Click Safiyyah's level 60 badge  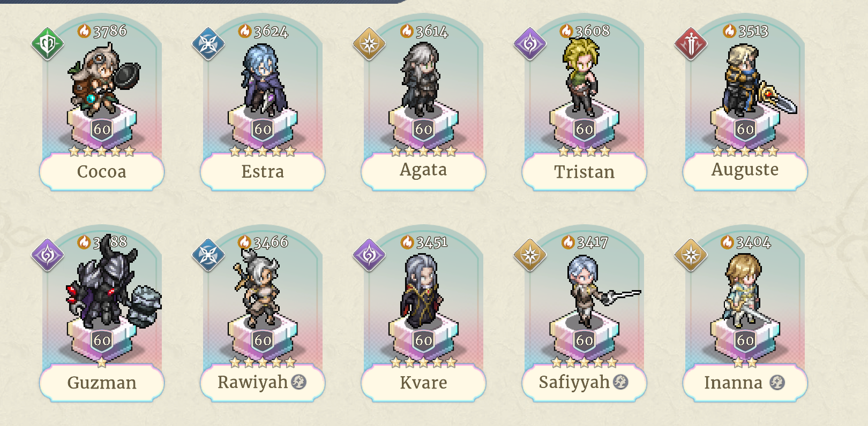(x=584, y=340)
